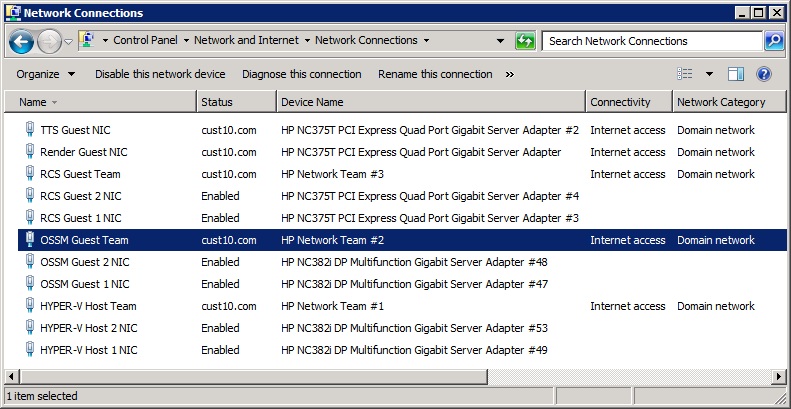Click the Change your view icon
The height and width of the screenshot is (409, 791).
(685, 74)
